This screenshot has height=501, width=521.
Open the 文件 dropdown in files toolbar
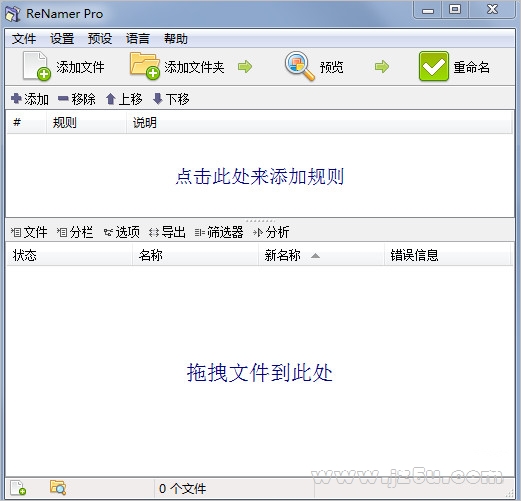(x=29, y=232)
